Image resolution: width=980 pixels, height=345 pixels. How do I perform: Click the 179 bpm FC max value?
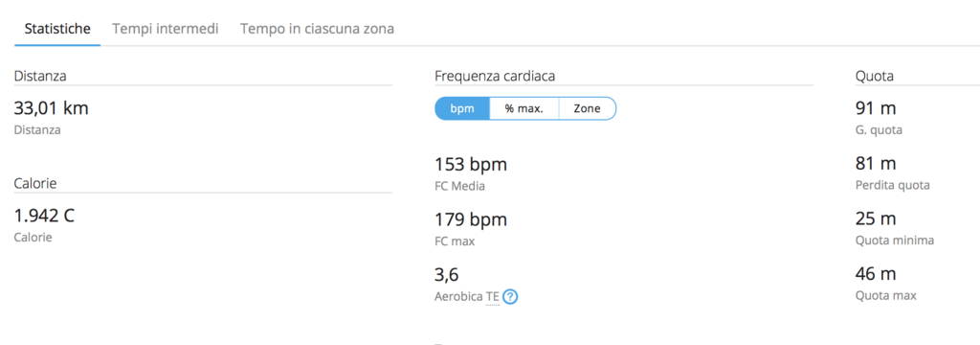(471, 219)
